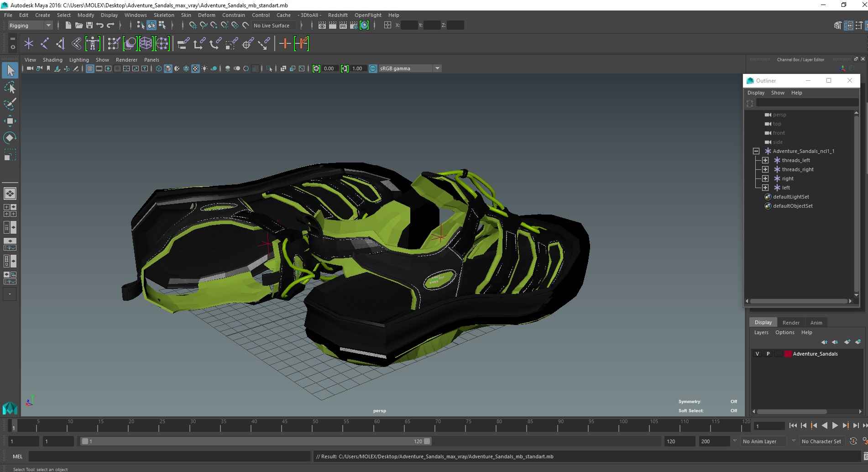Click the Create IK Handle shelf icon
The width and height of the screenshot is (868, 472).
61,44
